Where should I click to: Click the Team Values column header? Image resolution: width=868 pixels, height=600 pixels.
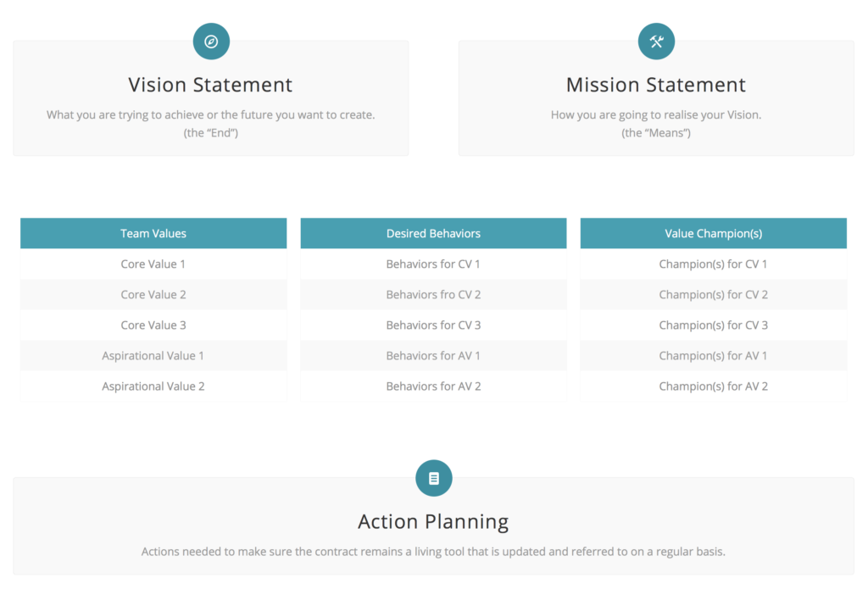153,233
